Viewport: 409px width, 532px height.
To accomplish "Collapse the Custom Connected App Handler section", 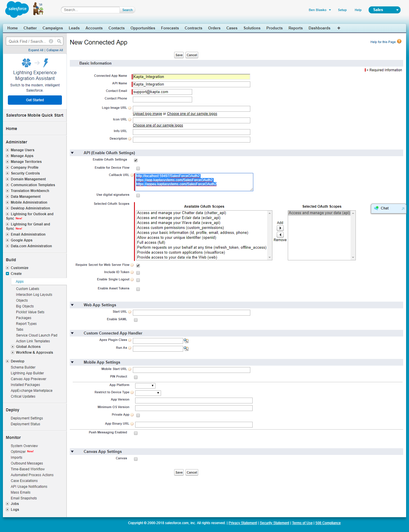I will tap(72, 333).
